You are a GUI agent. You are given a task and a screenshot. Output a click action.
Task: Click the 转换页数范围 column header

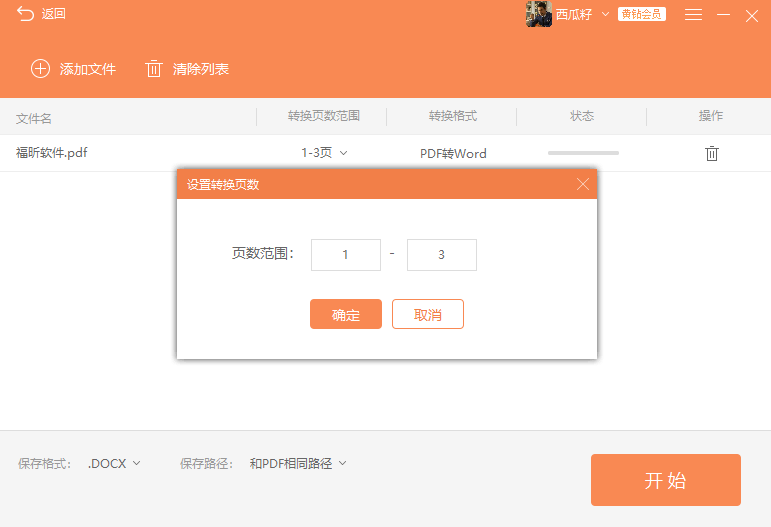pyautogui.click(x=324, y=116)
